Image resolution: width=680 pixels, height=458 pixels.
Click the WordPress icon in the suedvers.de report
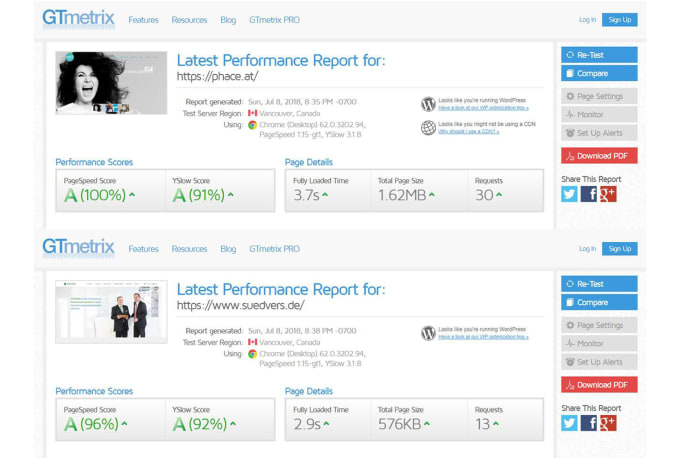click(428, 333)
